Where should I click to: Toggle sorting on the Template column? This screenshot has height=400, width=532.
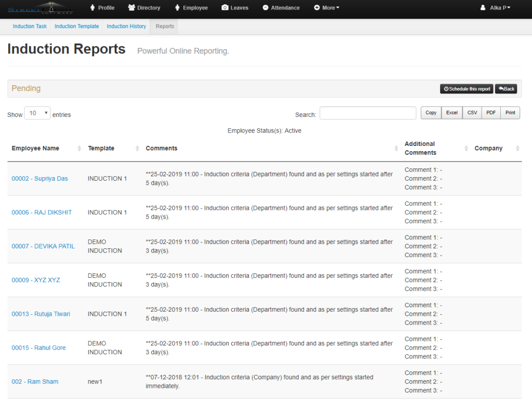click(x=100, y=148)
